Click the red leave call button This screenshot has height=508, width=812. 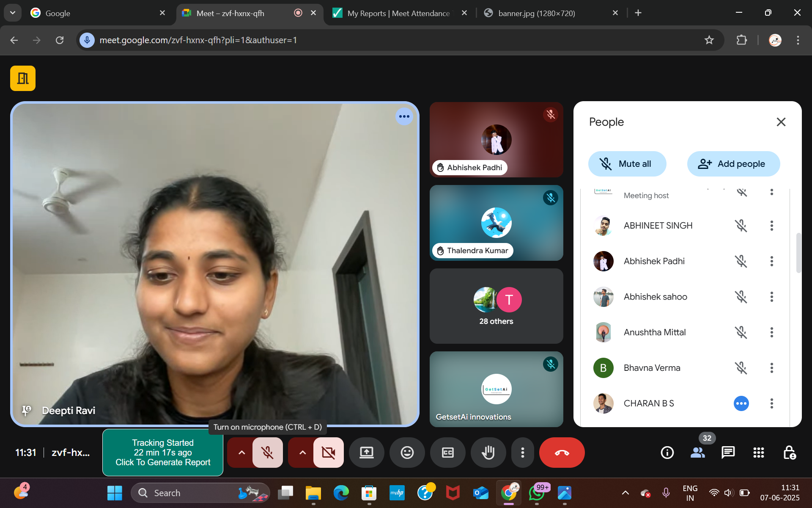tap(562, 453)
